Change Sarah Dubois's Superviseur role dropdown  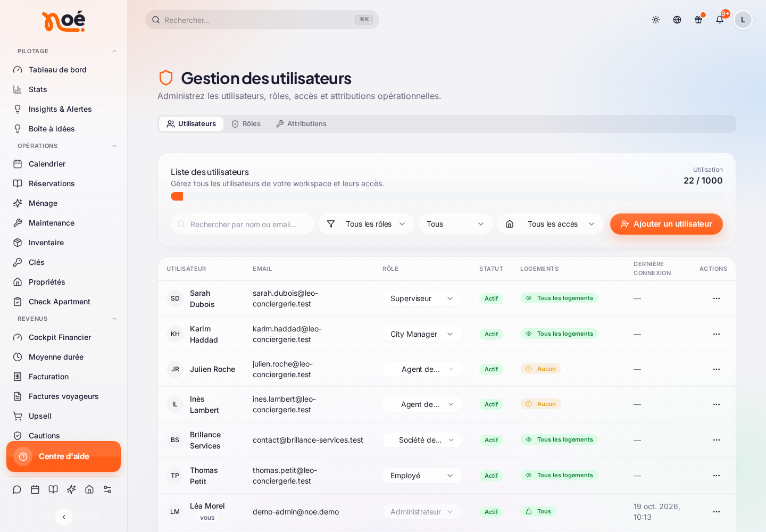(x=422, y=298)
